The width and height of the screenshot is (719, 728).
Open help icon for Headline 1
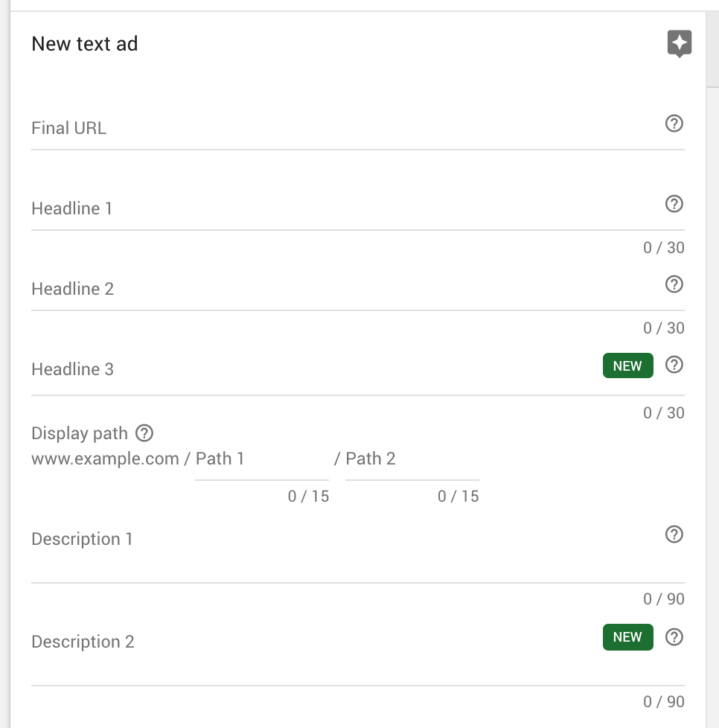click(x=674, y=204)
